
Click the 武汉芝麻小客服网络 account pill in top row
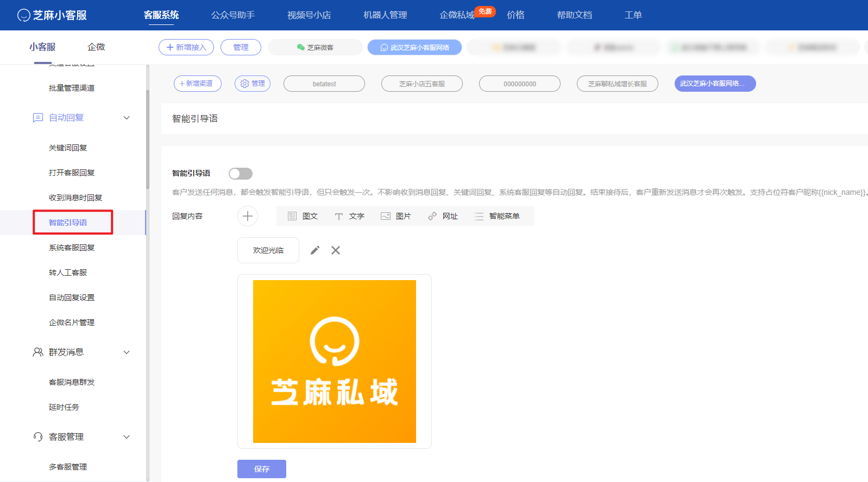pyautogui.click(x=415, y=47)
